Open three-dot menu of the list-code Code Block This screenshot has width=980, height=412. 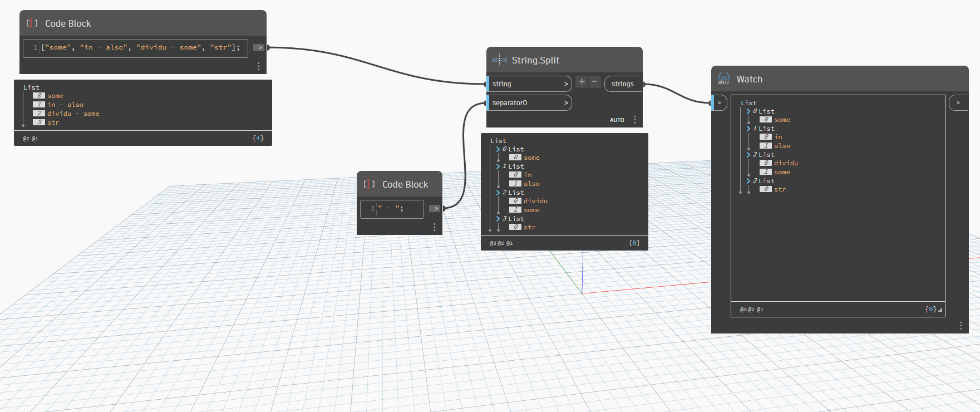point(259,66)
